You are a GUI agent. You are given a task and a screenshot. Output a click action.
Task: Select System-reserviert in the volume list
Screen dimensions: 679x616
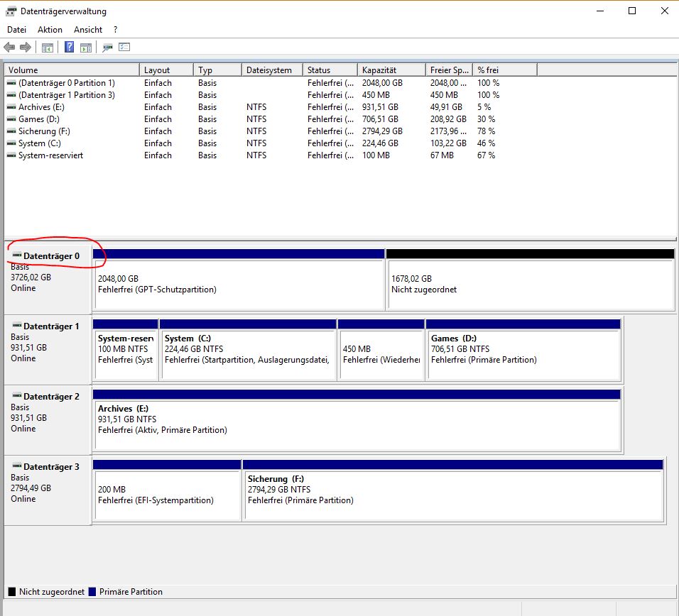(271, 155)
